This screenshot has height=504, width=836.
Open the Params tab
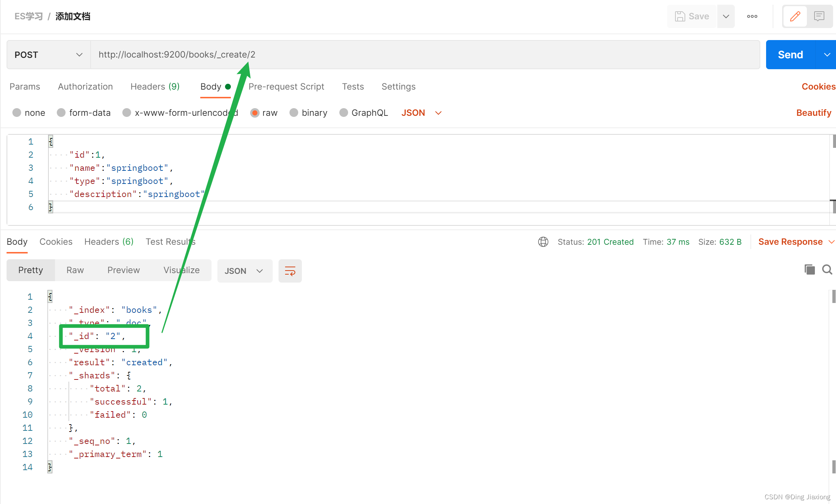(25, 87)
